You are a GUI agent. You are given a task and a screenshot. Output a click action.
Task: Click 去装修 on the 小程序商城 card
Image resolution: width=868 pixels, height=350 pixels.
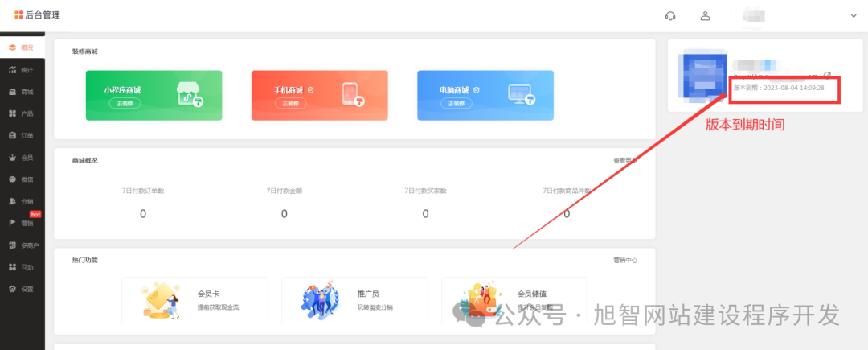125,104
